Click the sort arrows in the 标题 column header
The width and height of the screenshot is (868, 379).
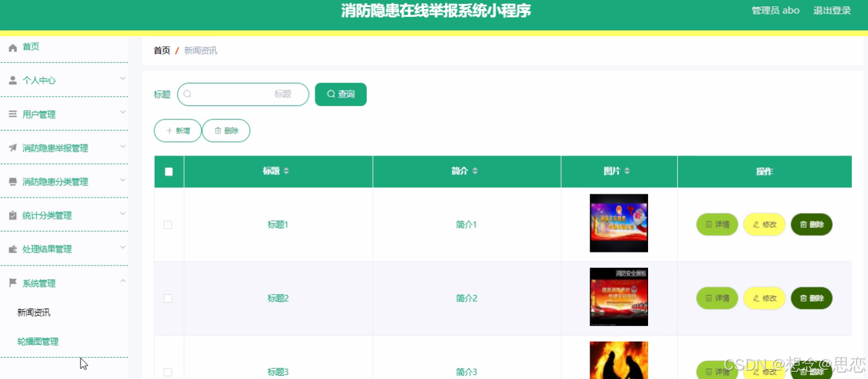[286, 171]
